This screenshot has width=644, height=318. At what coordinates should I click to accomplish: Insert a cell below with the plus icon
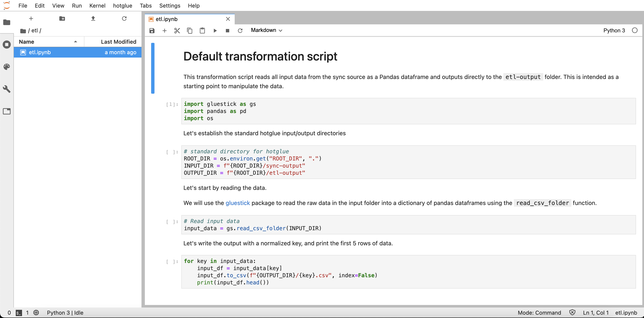tap(164, 30)
